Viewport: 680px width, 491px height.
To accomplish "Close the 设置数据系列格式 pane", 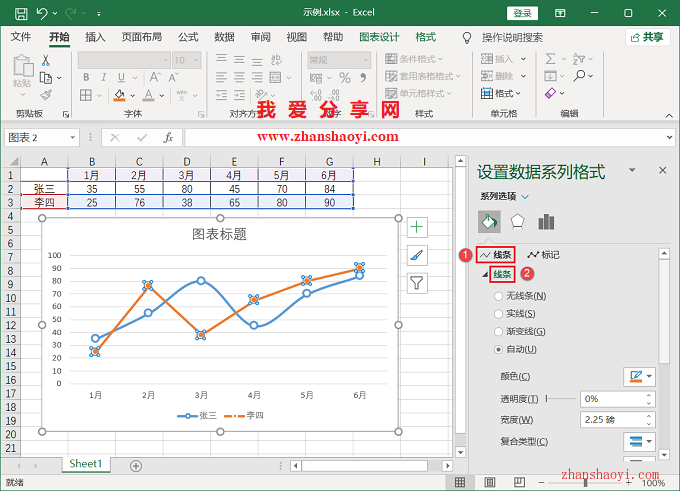I will point(663,170).
